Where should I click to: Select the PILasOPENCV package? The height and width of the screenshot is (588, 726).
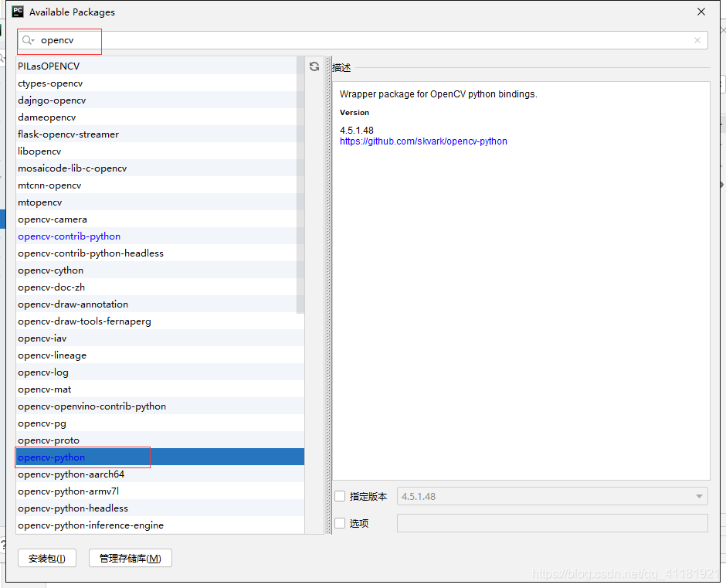(49, 66)
